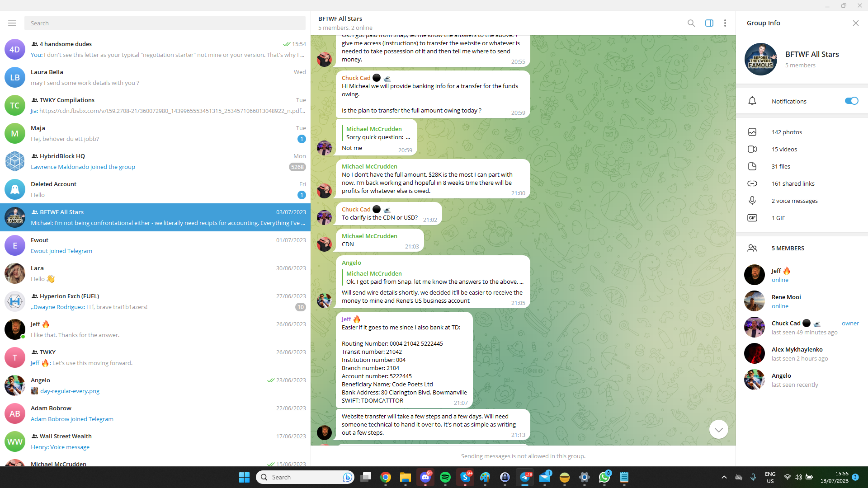Open 15 videos shared media

[784, 150]
